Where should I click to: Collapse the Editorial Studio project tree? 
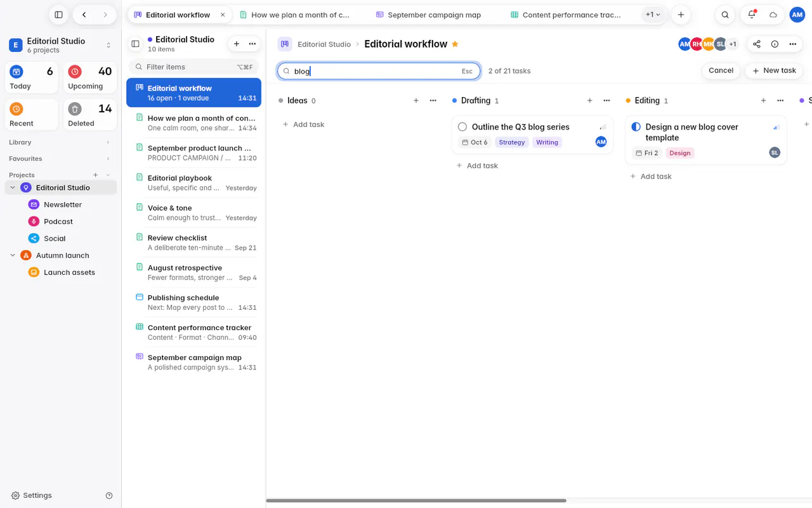tap(13, 188)
